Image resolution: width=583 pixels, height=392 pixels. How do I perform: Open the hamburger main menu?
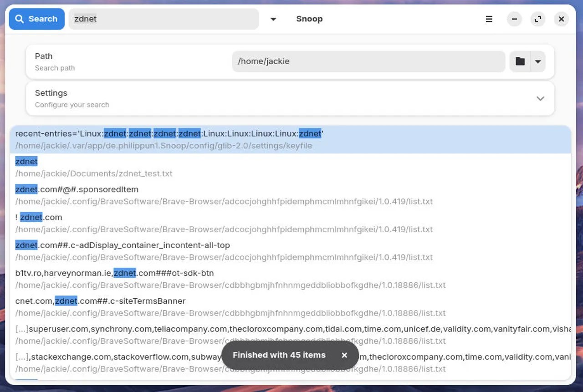(489, 19)
